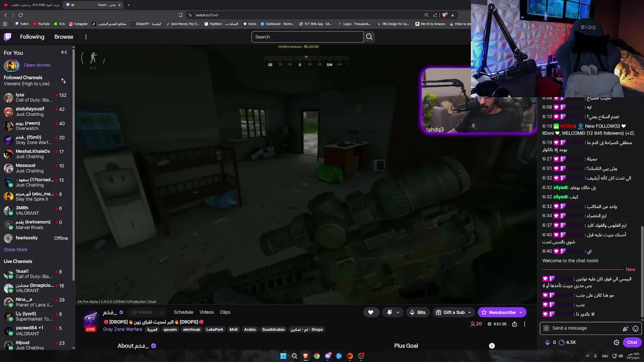Viewport: 644px width, 362px height.
Task: Click browser reload button
Action: pyautogui.click(x=21, y=15)
